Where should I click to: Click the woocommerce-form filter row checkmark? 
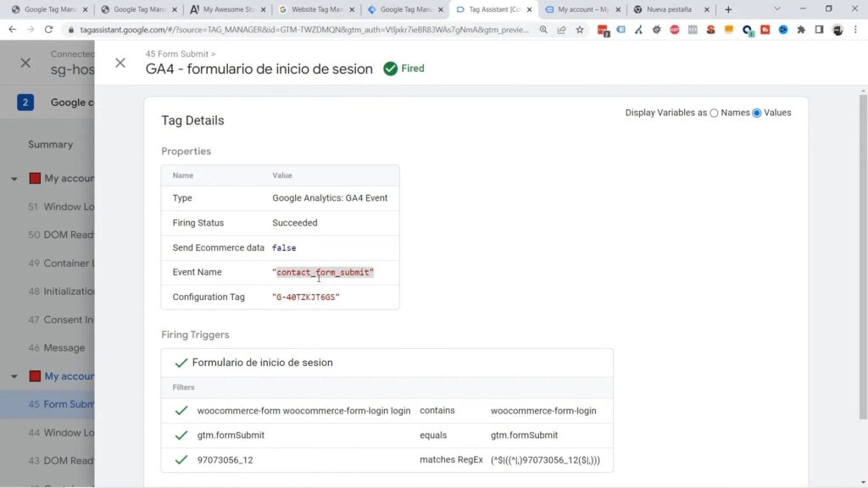[181, 411]
